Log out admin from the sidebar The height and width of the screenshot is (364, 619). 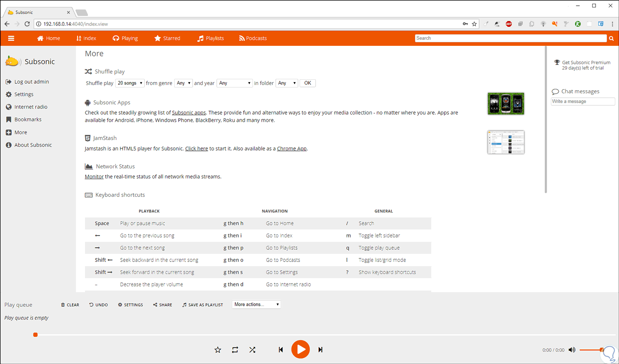(x=27, y=82)
